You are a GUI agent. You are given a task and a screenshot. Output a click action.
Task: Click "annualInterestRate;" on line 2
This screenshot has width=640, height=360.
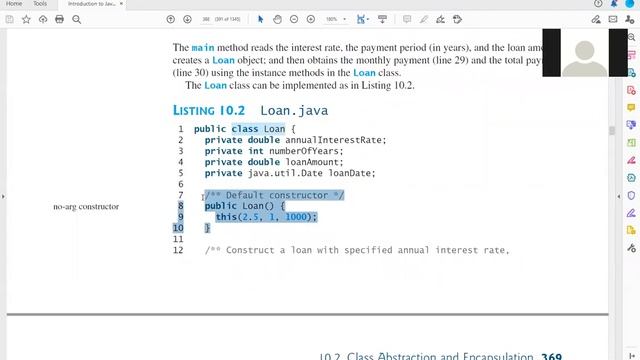point(336,140)
